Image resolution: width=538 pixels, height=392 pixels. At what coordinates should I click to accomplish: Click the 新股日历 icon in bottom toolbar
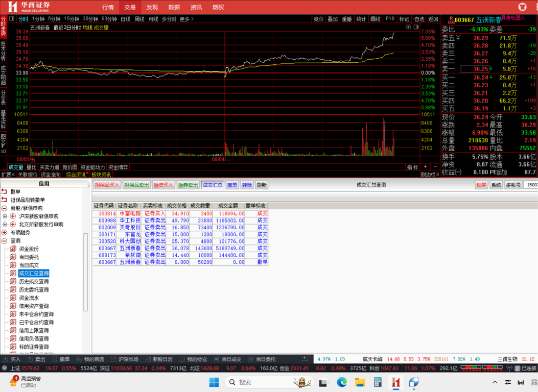point(148,359)
